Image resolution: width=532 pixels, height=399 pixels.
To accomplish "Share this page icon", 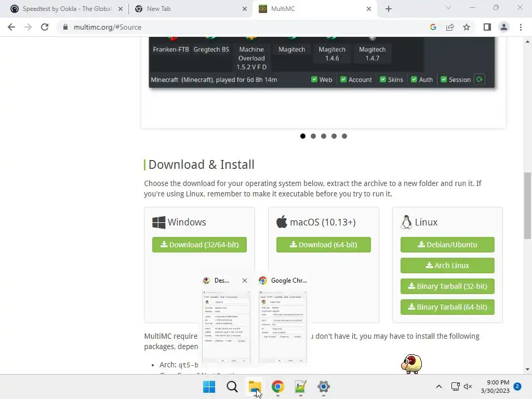I will point(450,27).
